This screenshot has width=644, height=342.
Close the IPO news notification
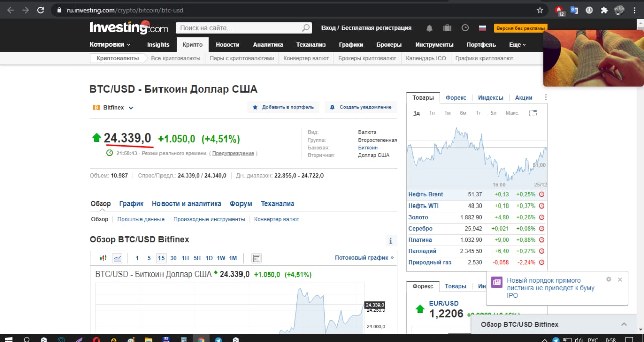[620, 279]
